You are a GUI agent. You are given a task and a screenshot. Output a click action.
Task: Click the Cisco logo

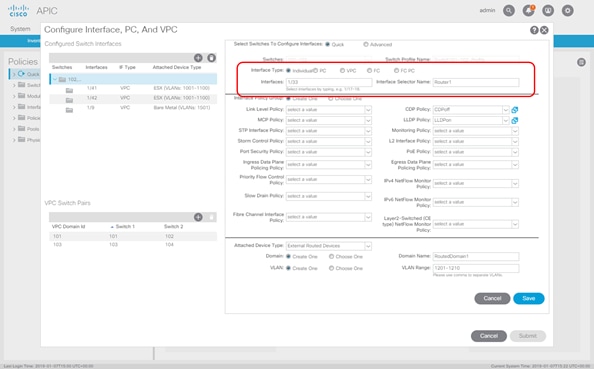click(x=18, y=11)
